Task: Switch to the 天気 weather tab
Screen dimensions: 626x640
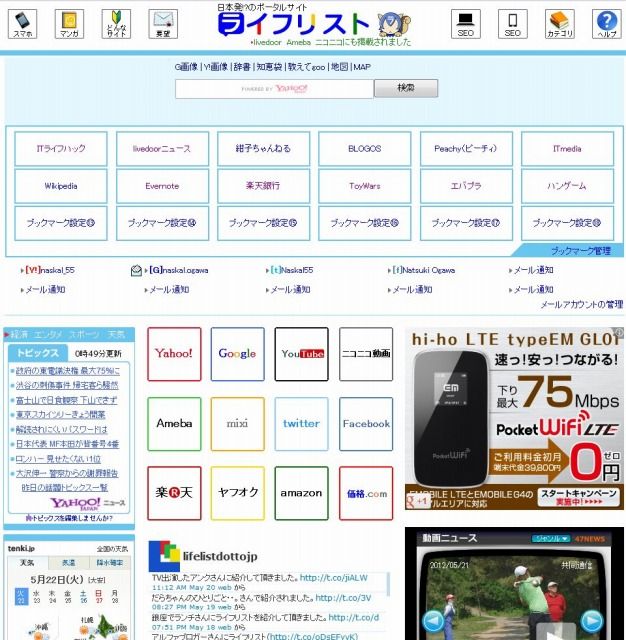Action: click(x=28, y=562)
